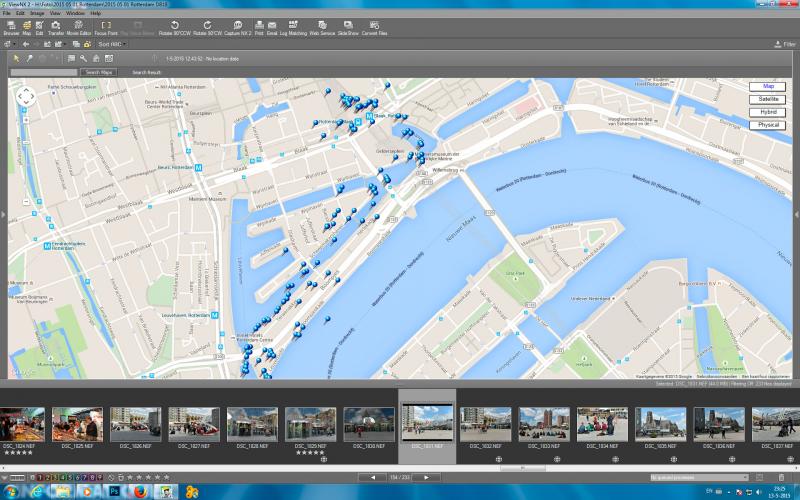Screen dimensions: 800x500
Task: Go to previous image in filmstrip
Action: 373,478
